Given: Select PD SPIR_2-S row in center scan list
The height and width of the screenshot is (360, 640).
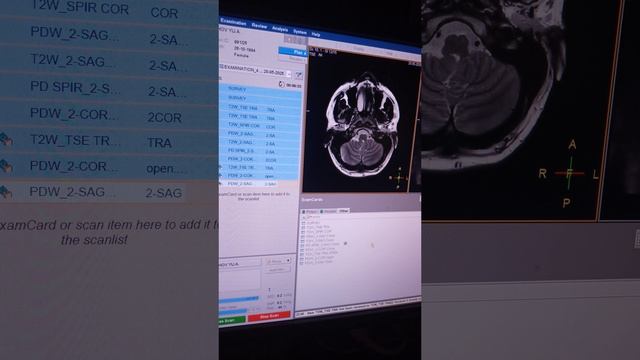Looking at the screenshot, I should click(x=260, y=151).
